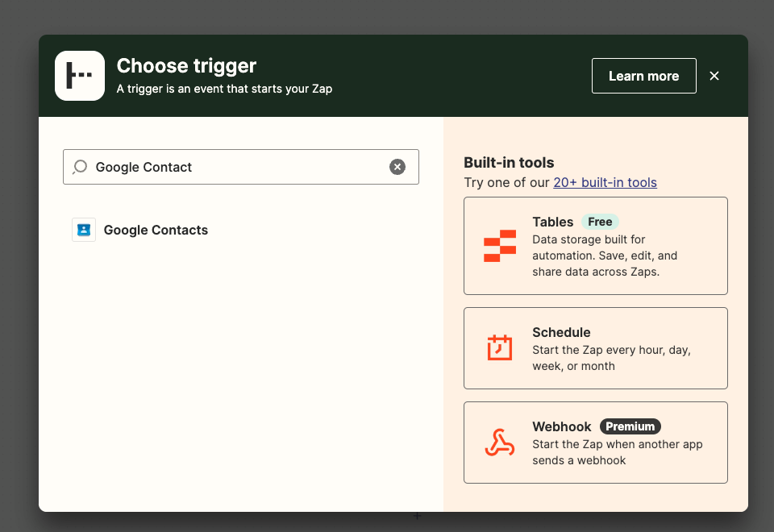The height and width of the screenshot is (532, 774).
Task: Click the magnifier search icon
Action: point(80,167)
